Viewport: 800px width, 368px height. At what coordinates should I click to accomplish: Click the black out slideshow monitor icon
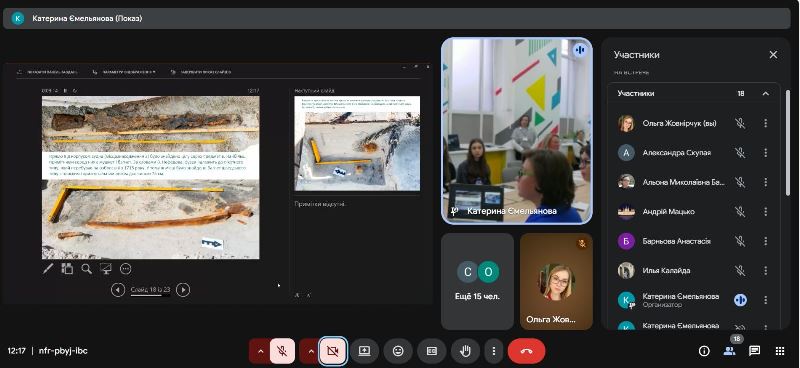pos(106,268)
